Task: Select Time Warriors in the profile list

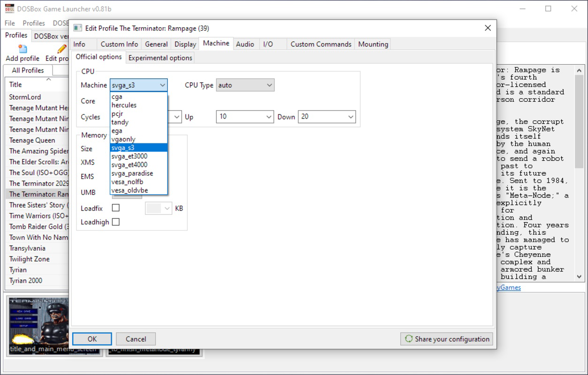Action: click(37, 216)
